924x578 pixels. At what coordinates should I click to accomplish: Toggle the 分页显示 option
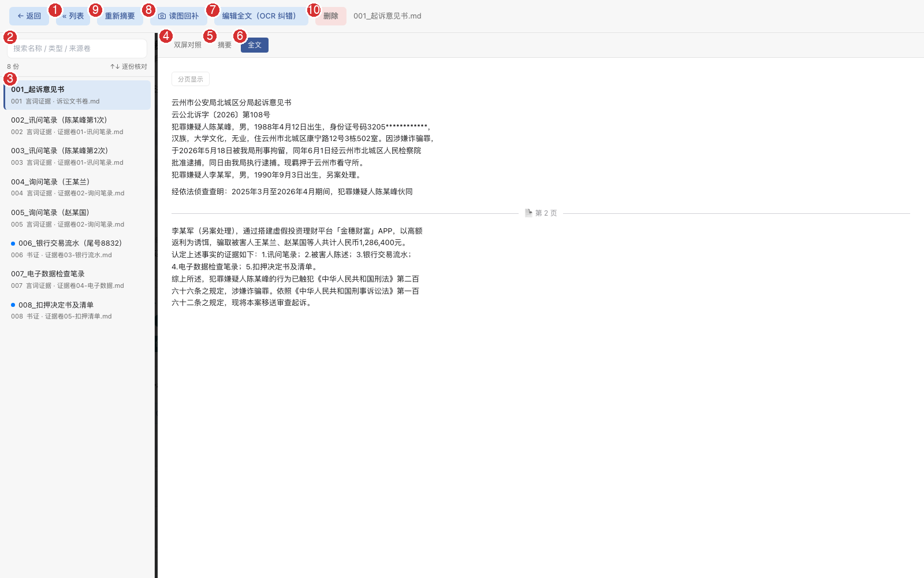pyautogui.click(x=191, y=79)
